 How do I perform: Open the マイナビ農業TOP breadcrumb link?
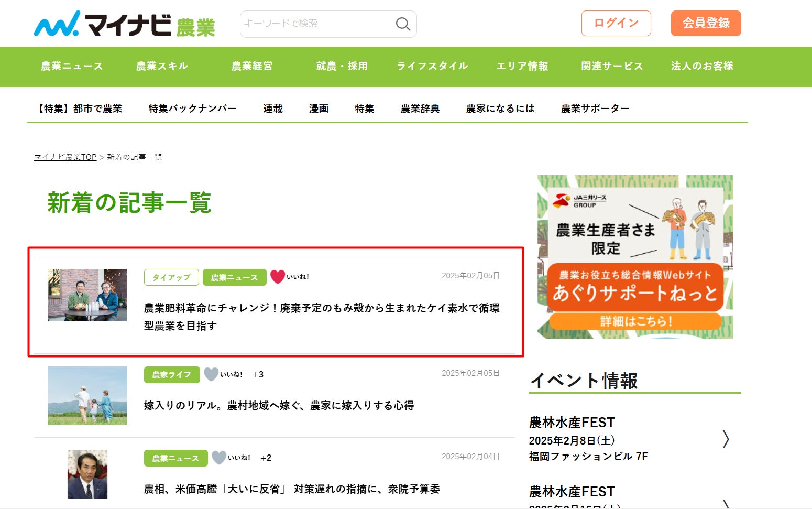(65, 157)
